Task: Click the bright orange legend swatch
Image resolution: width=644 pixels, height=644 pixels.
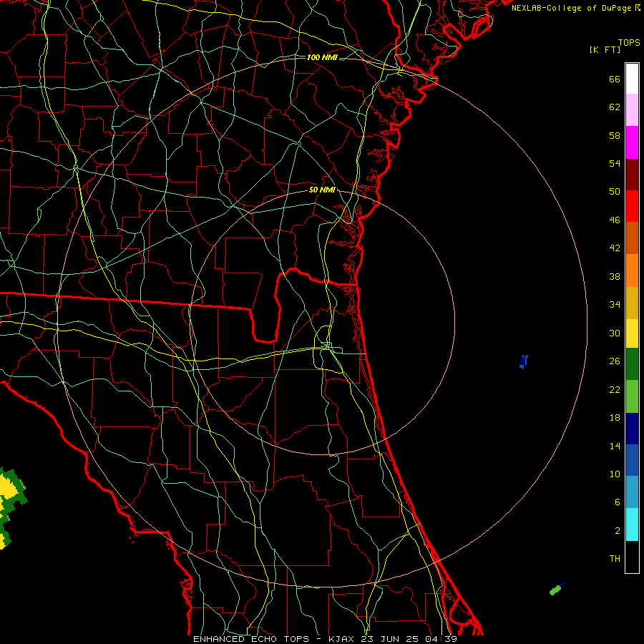Action: [x=632, y=270]
